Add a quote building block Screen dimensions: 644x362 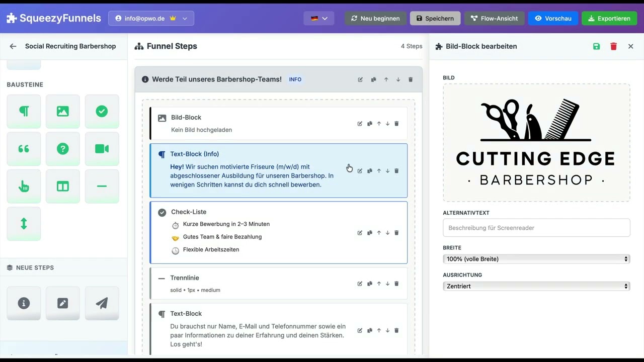pyautogui.click(x=24, y=149)
